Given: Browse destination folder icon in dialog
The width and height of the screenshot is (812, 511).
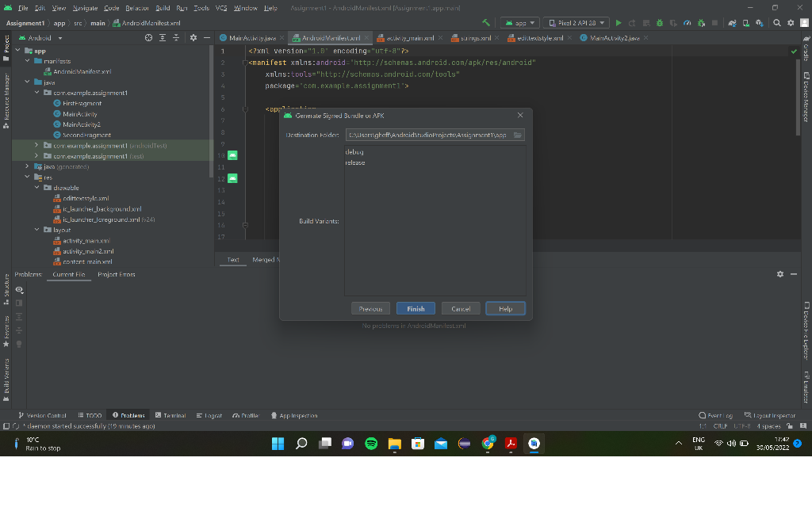Looking at the screenshot, I should (517, 135).
